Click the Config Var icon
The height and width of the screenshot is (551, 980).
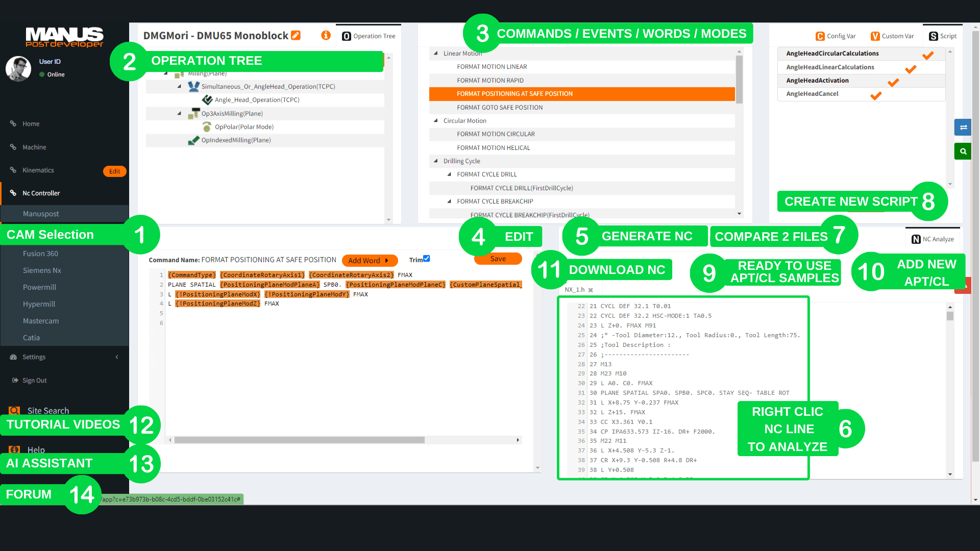point(820,36)
